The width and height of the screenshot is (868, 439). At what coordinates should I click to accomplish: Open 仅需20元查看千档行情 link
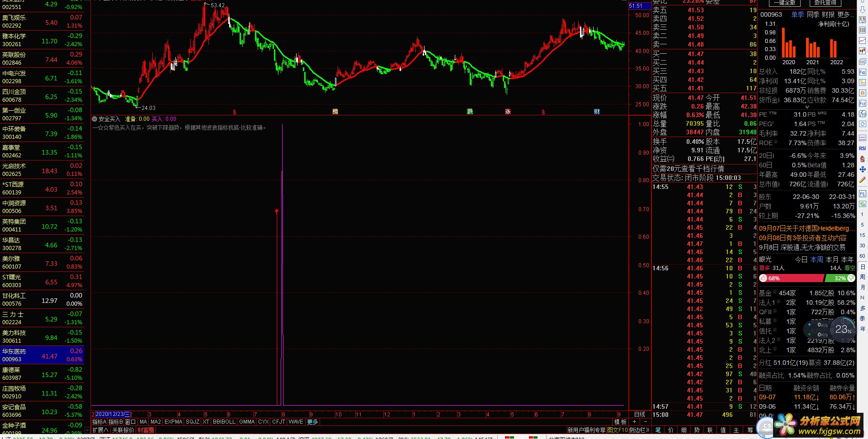pyautogui.click(x=689, y=169)
